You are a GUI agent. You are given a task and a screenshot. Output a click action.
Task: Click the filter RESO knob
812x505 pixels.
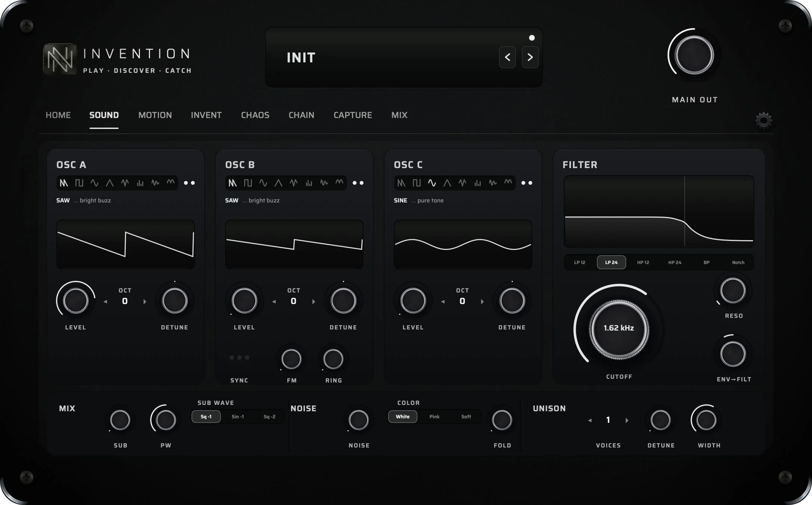tap(733, 291)
